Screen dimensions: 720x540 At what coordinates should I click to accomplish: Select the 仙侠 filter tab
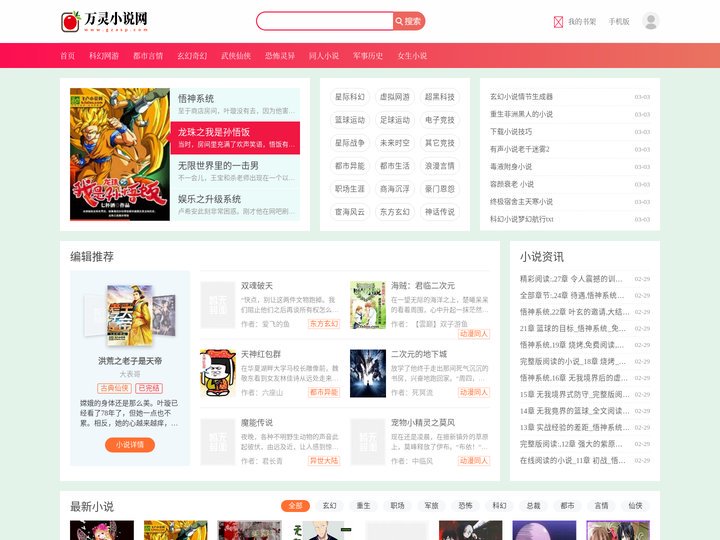(635, 506)
